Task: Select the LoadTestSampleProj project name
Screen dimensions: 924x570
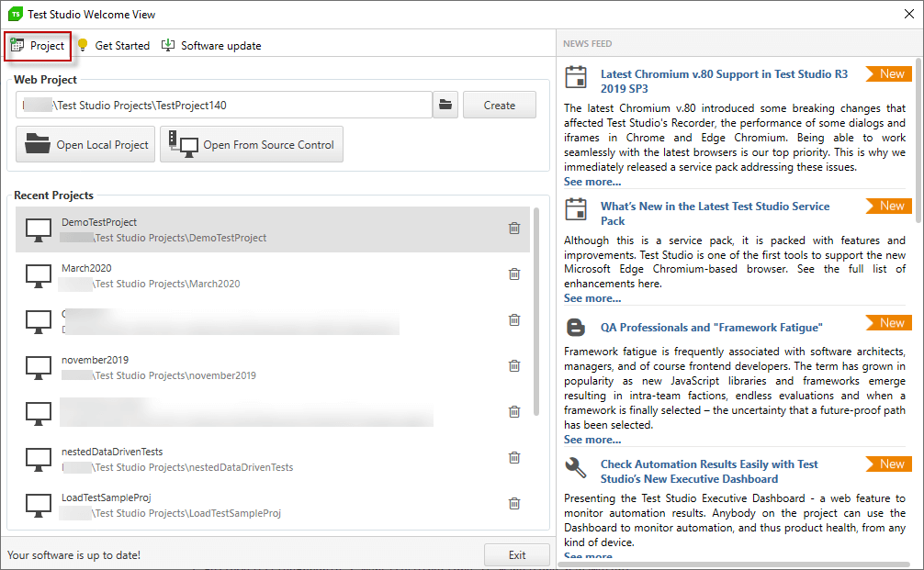Action: (106, 497)
